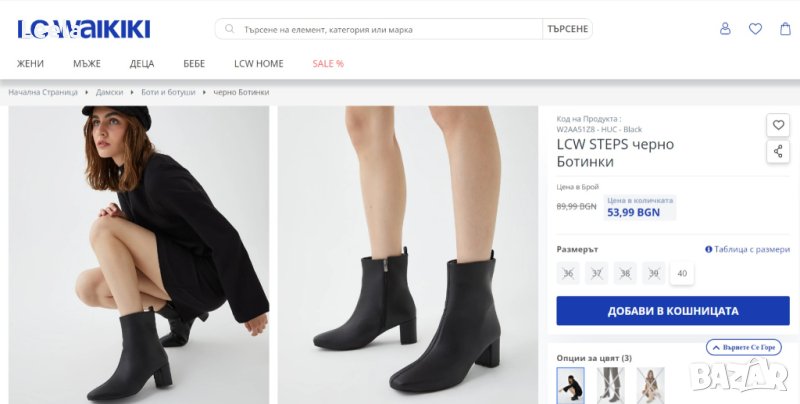
Task: Select size 36 option
Action: [x=569, y=273]
